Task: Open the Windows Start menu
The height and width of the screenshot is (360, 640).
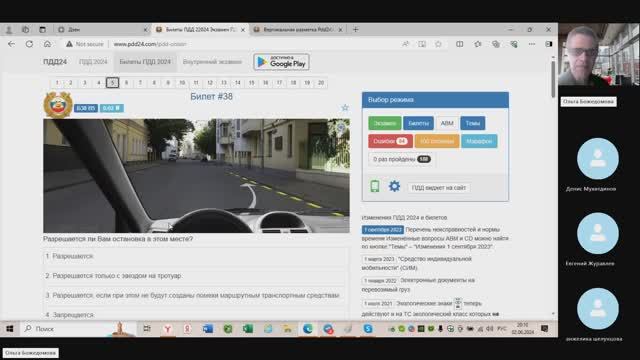Action: [10, 329]
